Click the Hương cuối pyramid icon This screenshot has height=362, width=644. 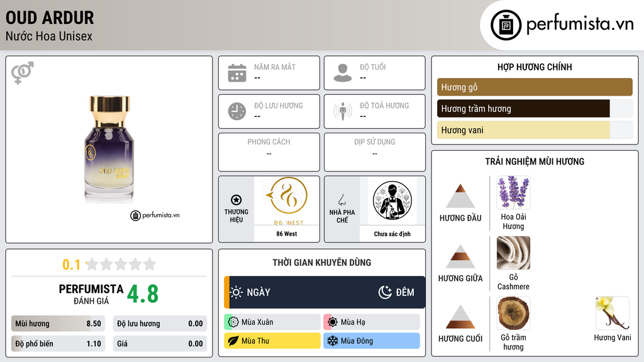[x=460, y=317]
